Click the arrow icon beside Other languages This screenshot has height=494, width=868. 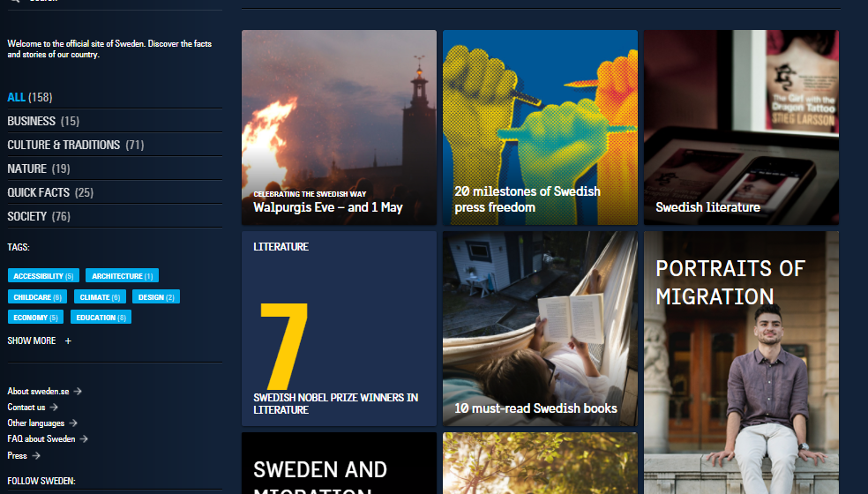pyautogui.click(x=73, y=423)
